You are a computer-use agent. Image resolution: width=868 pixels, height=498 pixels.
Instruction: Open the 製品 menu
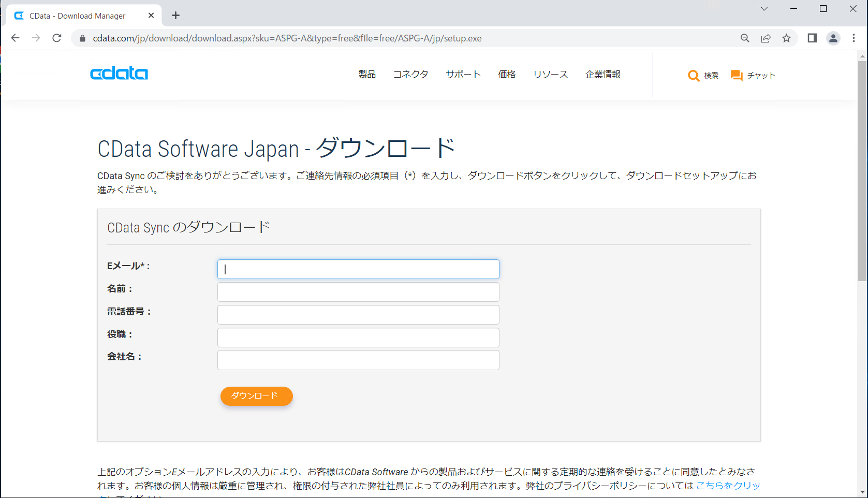pos(367,75)
